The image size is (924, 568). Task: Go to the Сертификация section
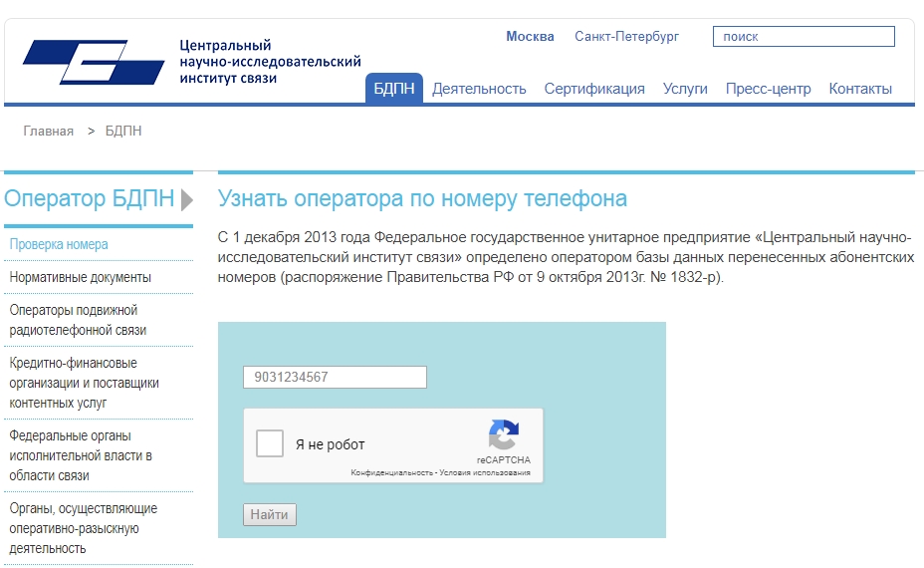[x=594, y=89]
